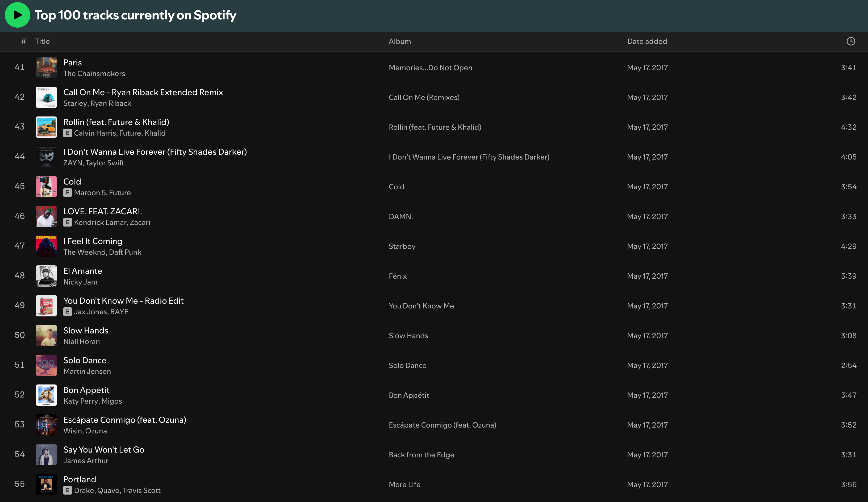Click the Bon Appétit album artwork
Viewport: 868px width, 502px height.
coord(46,395)
